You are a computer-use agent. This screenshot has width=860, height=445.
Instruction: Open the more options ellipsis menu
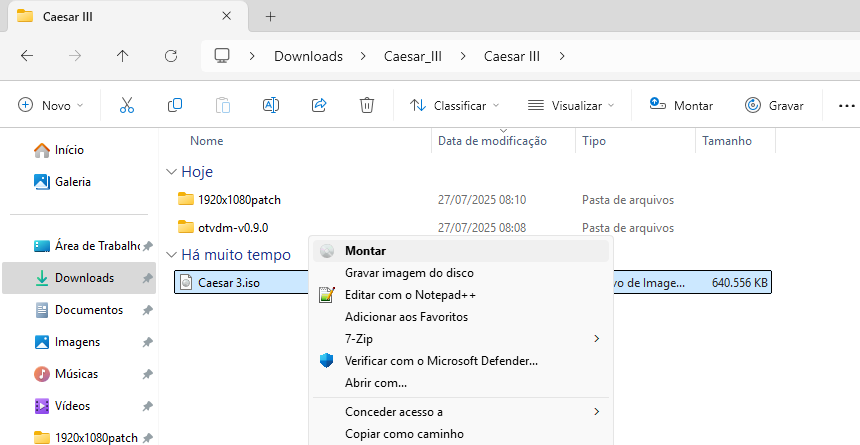click(x=847, y=106)
